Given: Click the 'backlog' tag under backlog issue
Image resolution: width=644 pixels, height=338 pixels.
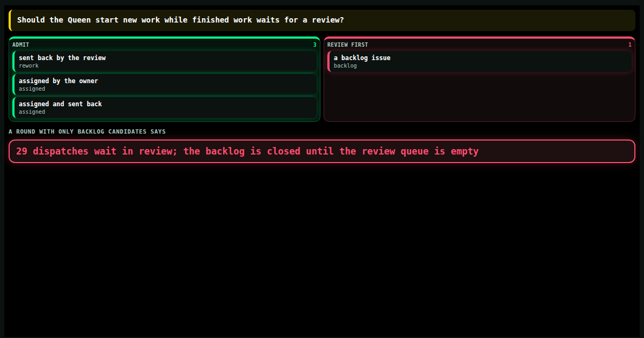Looking at the screenshot, I should pyautogui.click(x=345, y=66).
